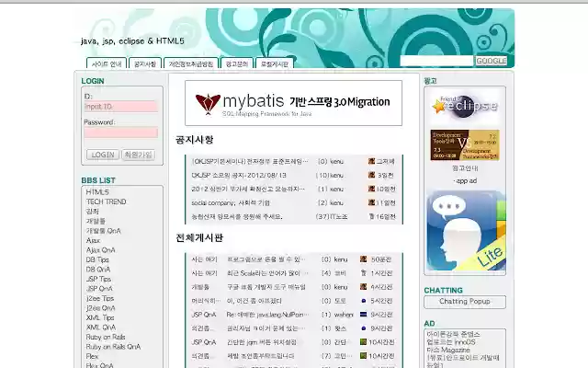Open the XML QnA board link
This screenshot has width=588, height=368.
click(101, 328)
